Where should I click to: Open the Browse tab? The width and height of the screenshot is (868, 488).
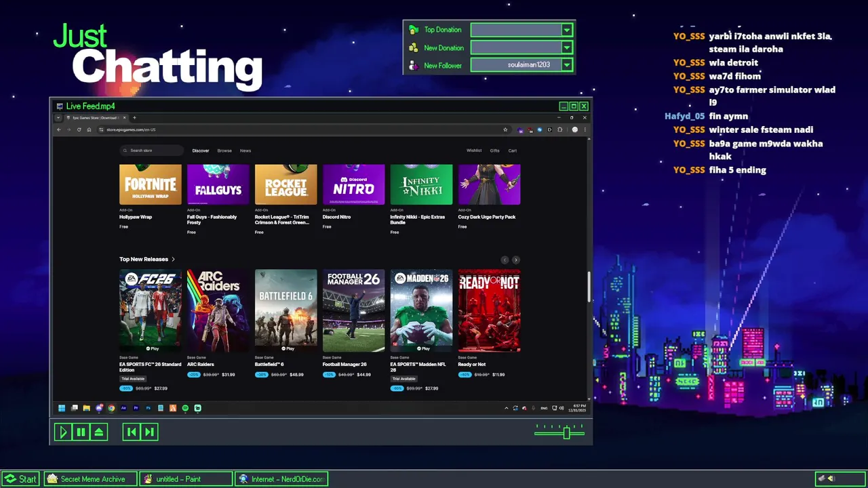pyautogui.click(x=224, y=150)
